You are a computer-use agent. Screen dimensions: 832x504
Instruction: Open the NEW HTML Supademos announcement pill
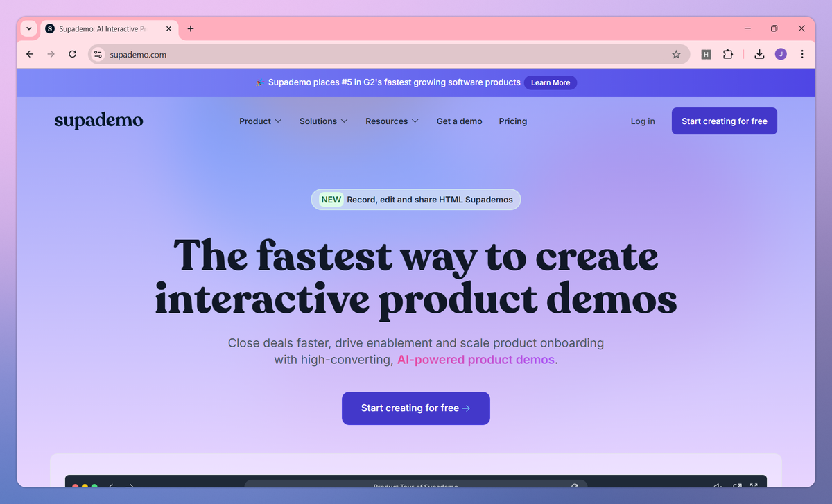(x=416, y=200)
